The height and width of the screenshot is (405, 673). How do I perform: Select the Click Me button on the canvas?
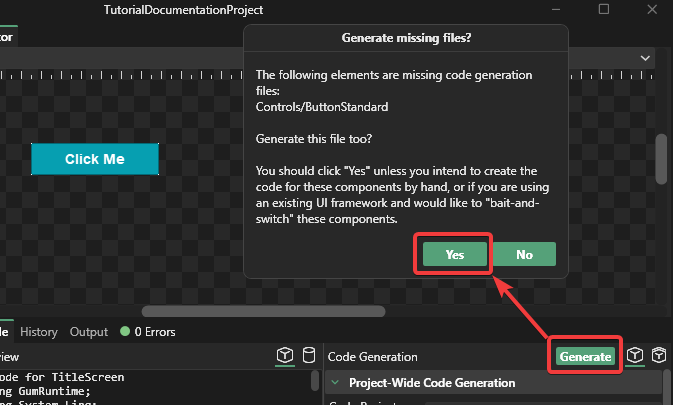pos(95,159)
